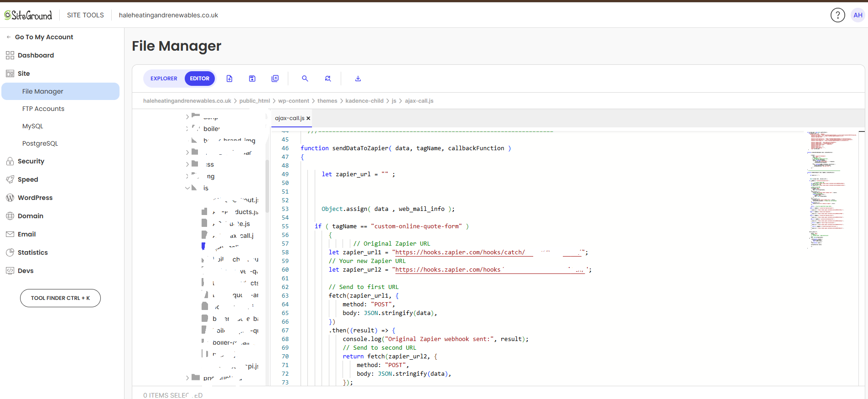This screenshot has width=868, height=399.
Task: Click the SITE TOOLS header link
Action: coord(85,15)
